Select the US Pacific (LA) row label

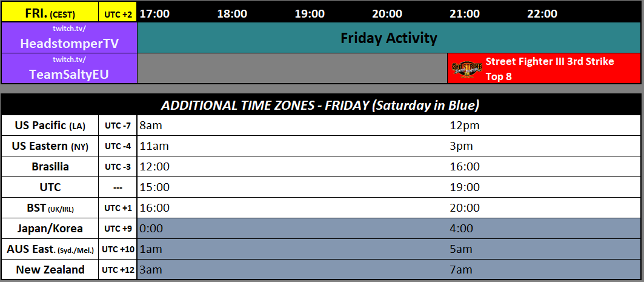pos(50,126)
